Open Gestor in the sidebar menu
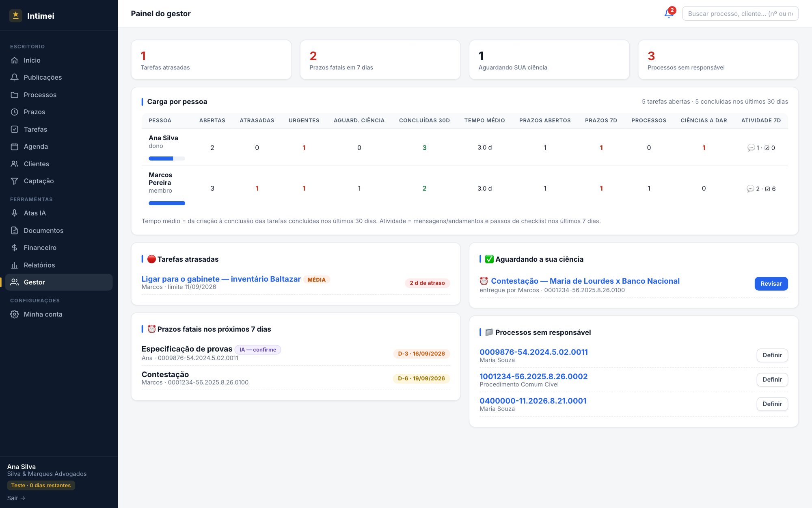 (59, 282)
